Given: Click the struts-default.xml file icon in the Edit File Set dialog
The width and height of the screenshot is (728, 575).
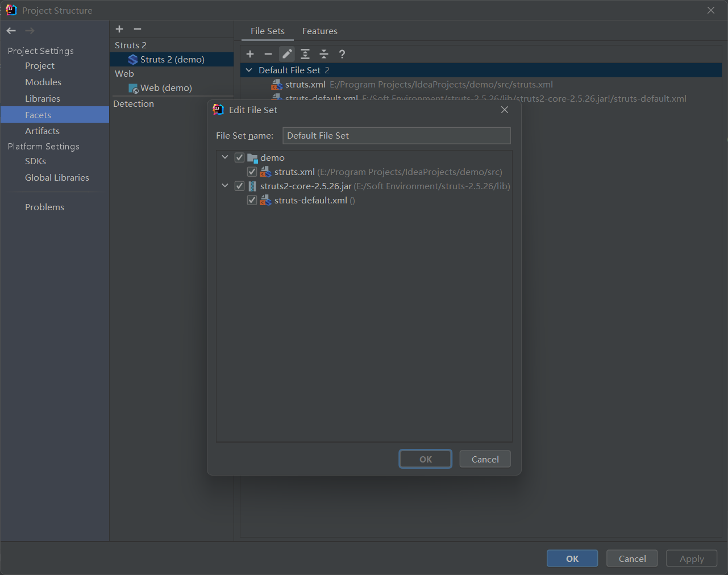Looking at the screenshot, I should click(265, 201).
